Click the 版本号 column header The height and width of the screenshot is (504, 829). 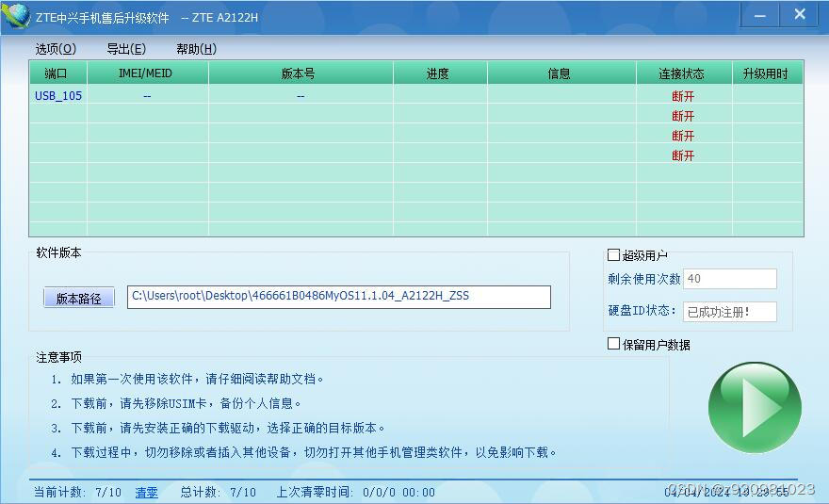(301, 73)
